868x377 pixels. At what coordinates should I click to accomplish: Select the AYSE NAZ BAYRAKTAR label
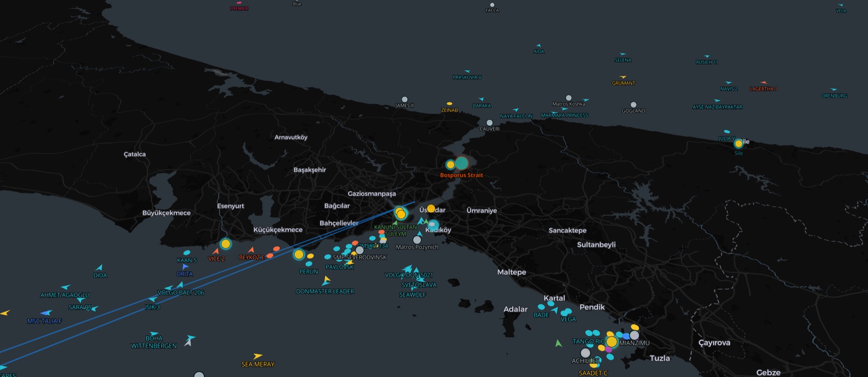[717, 107]
